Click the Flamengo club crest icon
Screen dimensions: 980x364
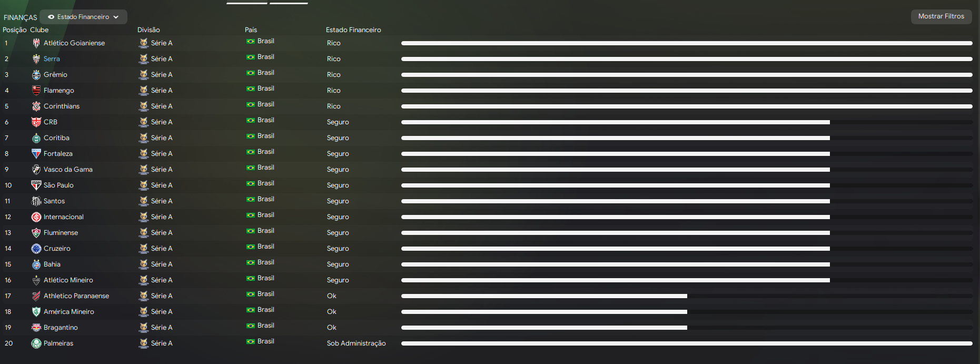pos(36,91)
